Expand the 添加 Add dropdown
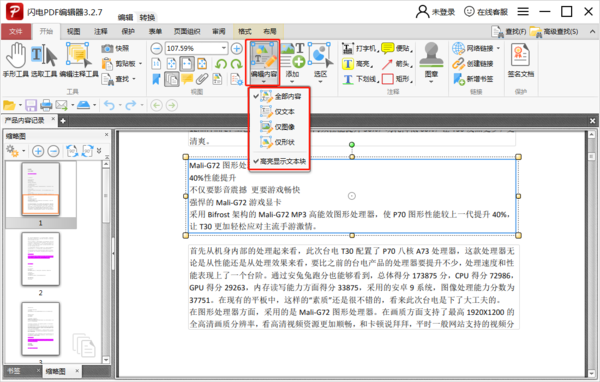Viewport: 600px width, 382px height. click(292, 82)
